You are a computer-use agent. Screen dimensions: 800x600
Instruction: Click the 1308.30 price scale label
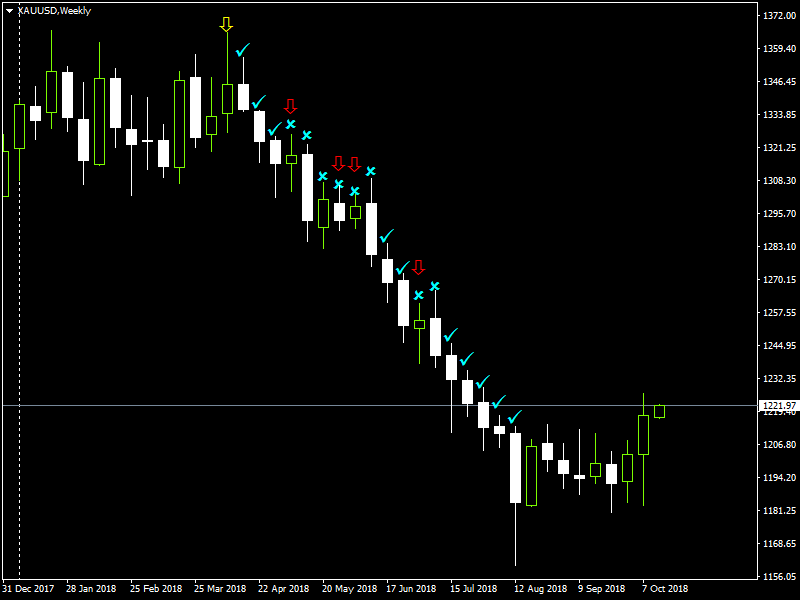tap(779, 181)
